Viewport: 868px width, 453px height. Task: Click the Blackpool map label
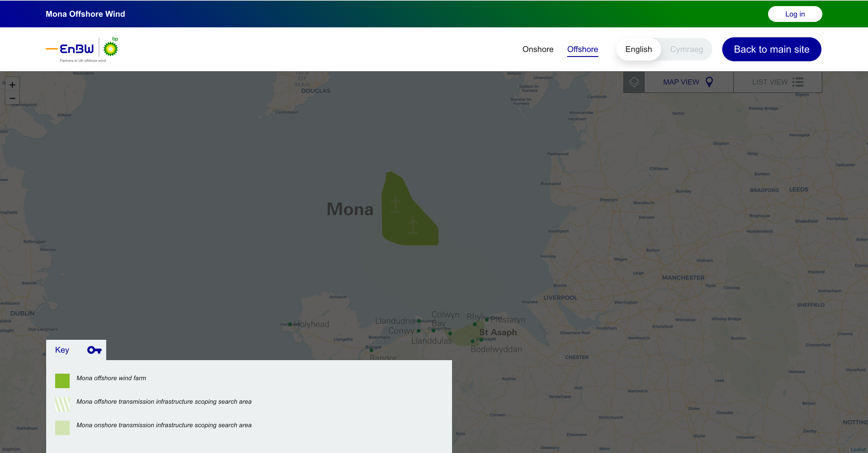coord(551,184)
